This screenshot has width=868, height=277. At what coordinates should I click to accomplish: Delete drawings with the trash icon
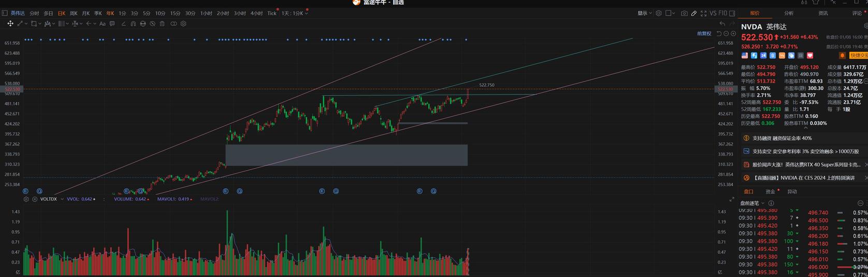coord(162,23)
